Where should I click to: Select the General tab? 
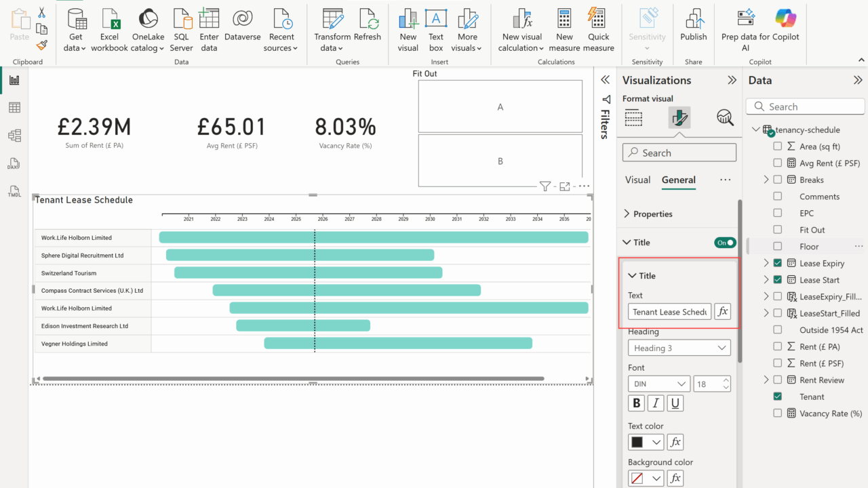tap(678, 180)
